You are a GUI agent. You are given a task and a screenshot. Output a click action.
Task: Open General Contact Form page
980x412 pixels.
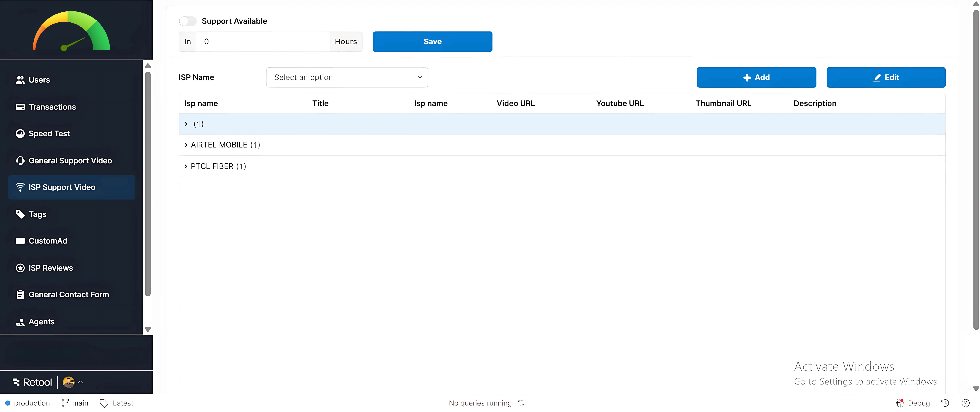click(x=71, y=294)
